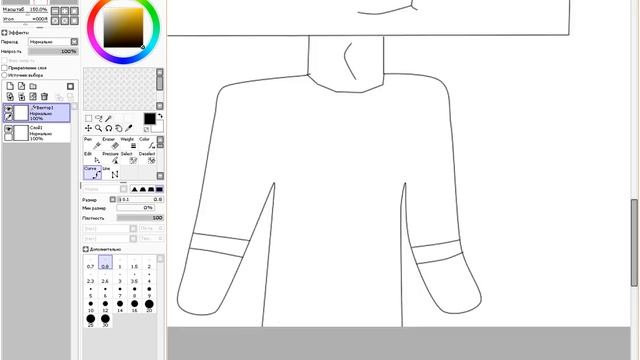Pick brush size 20 preset
The image size is (640, 360).
(149, 306)
